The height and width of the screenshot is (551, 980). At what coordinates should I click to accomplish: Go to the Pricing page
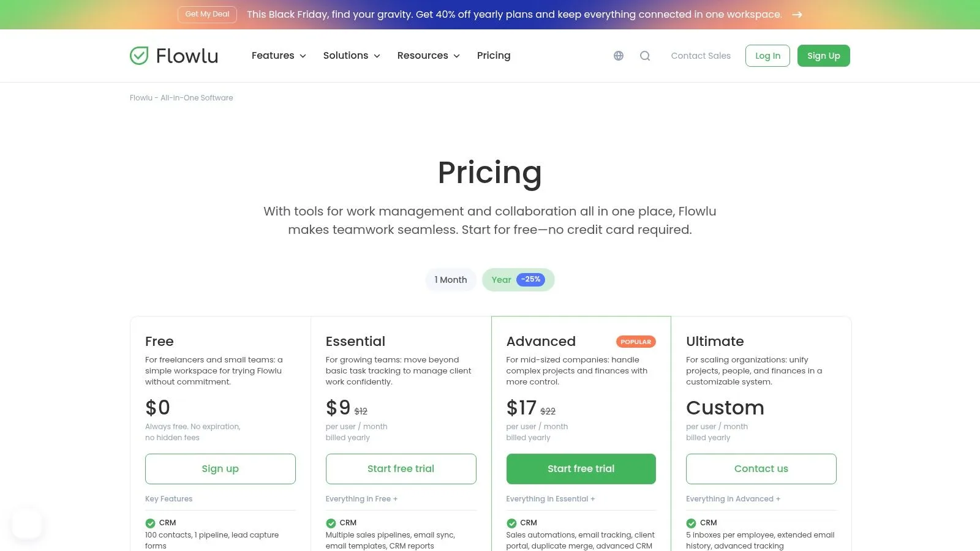(x=494, y=56)
